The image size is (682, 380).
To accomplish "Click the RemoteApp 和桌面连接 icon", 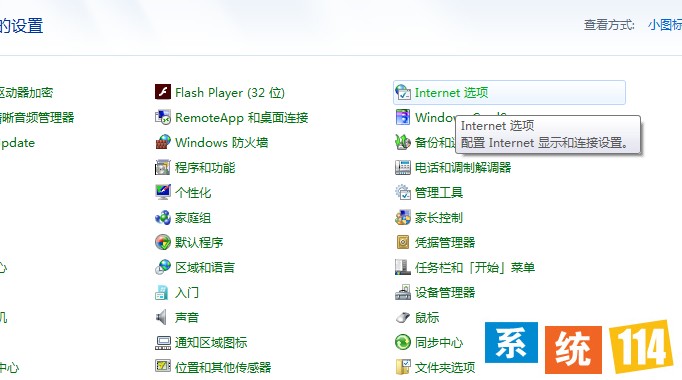I will (x=163, y=117).
